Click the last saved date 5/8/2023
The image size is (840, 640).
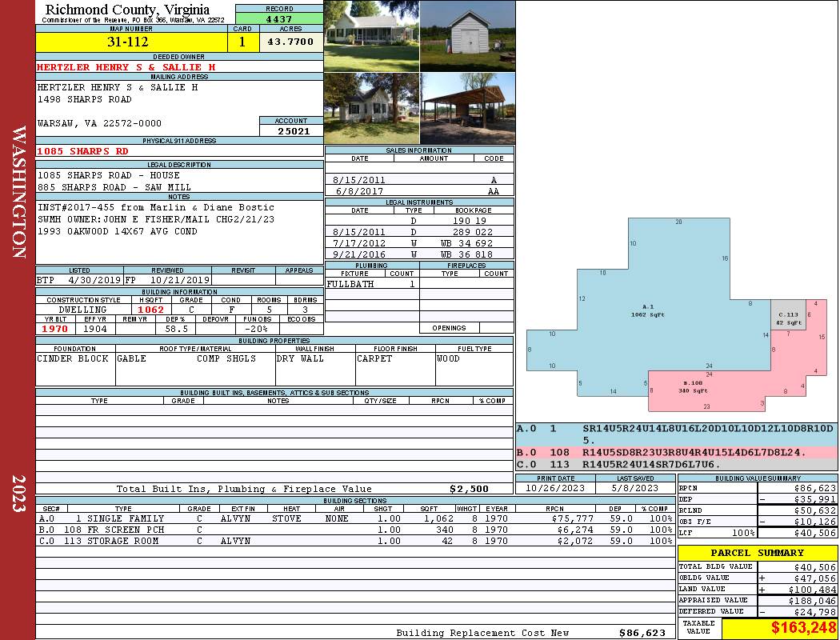[x=635, y=488]
